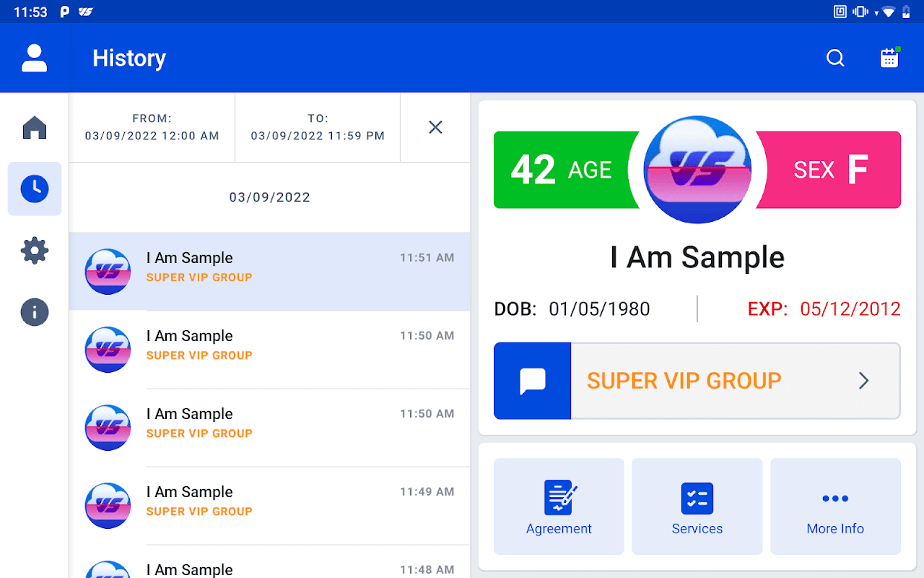Open the Agreement button

click(x=559, y=506)
